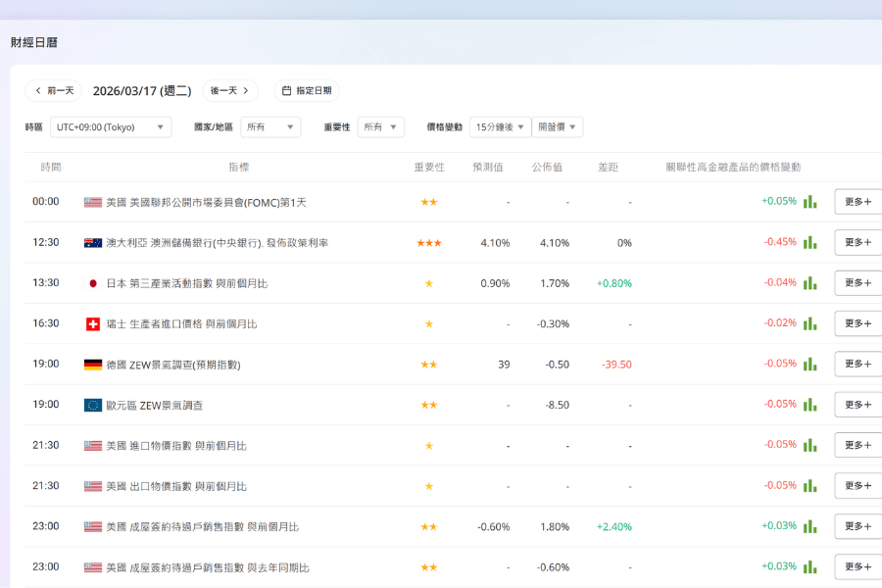Click chart icon for Japan tertiary industry row
This screenshot has width=882, height=588.
(809, 283)
